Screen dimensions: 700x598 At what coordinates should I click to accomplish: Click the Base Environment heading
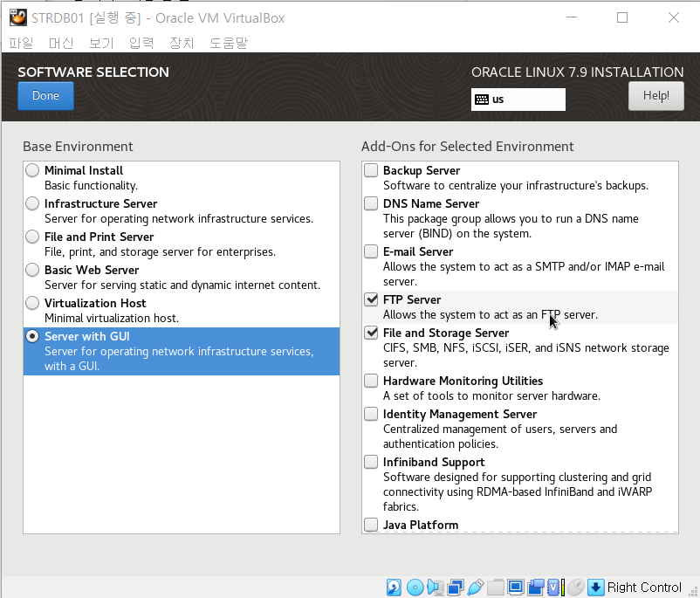[78, 147]
